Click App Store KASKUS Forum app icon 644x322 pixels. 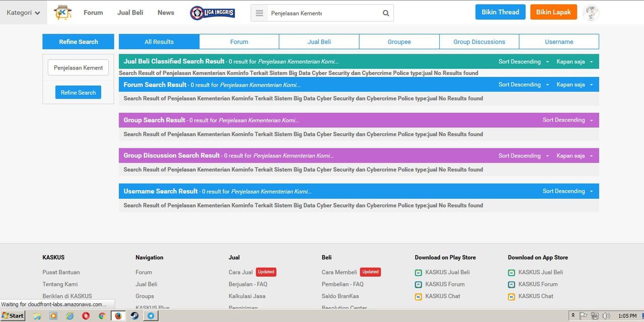point(511,285)
